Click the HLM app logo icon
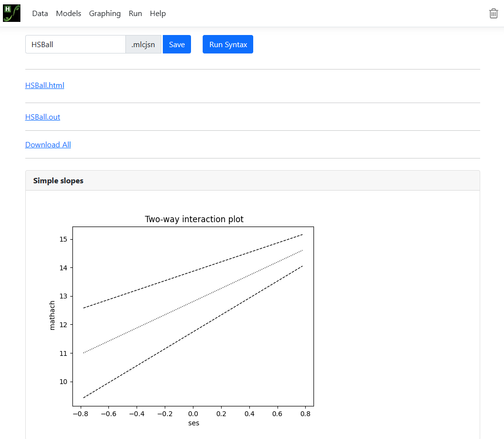Image resolution: width=504 pixels, height=439 pixels. pyautogui.click(x=12, y=13)
